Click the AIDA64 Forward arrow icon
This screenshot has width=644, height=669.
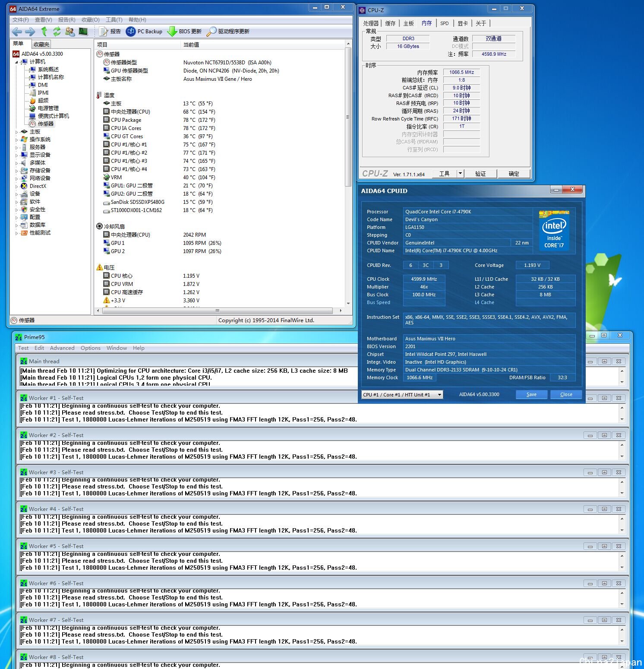tap(30, 32)
